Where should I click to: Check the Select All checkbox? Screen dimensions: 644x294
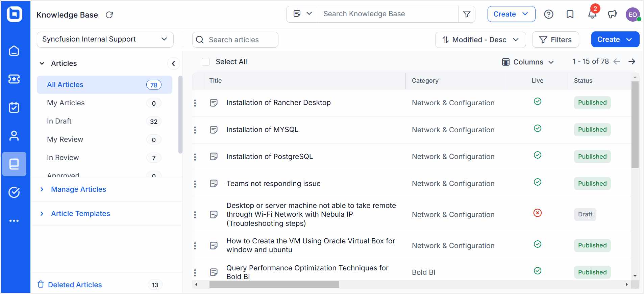206,62
